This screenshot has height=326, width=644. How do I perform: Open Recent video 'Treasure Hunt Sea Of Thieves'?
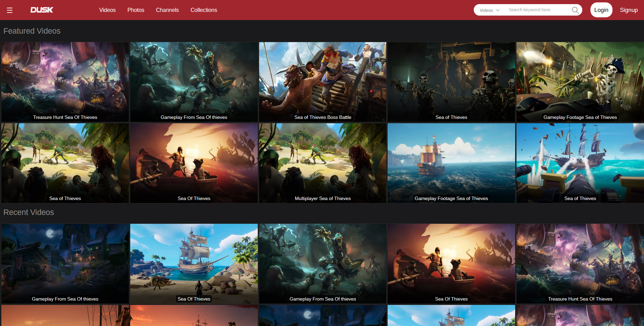(580, 264)
